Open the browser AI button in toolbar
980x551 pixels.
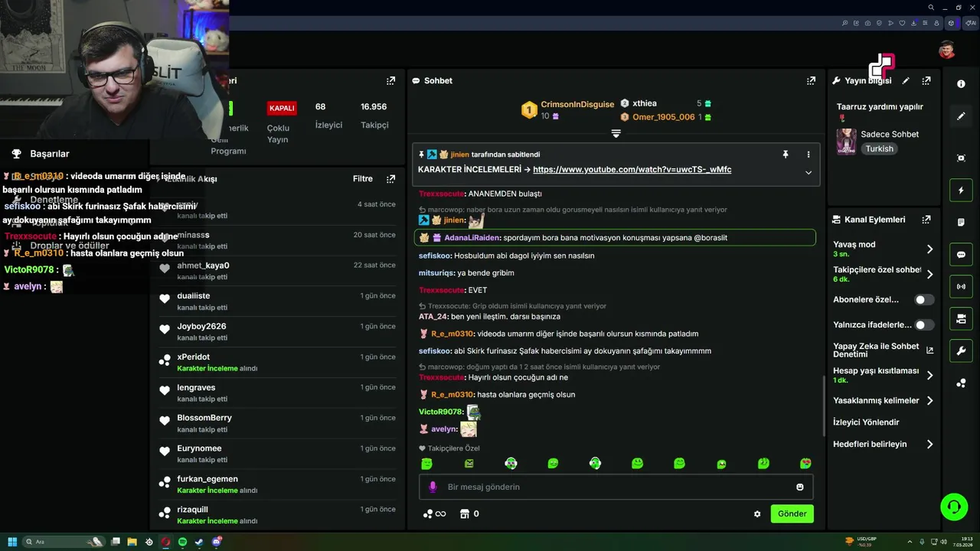[x=971, y=23]
